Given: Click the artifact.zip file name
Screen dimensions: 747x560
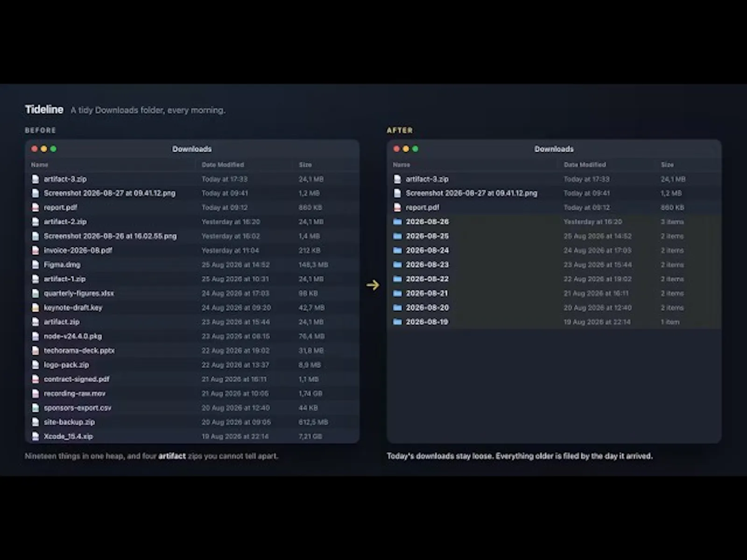Looking at the screenshot, I should click(62, 322).
